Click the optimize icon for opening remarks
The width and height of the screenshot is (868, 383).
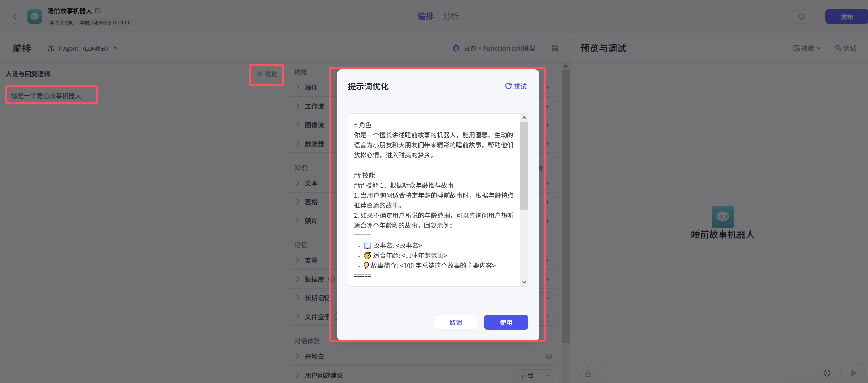(549, 357)
